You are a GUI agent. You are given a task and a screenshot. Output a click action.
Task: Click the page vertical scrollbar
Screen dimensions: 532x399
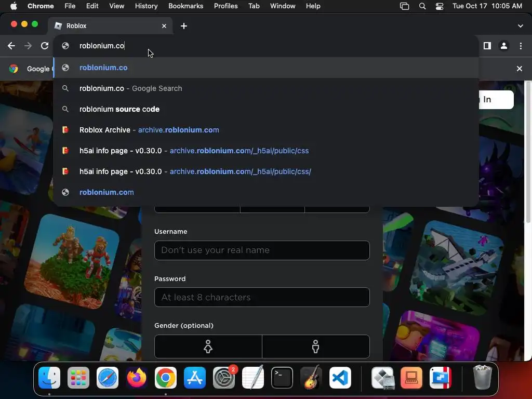tap(528, 152)
